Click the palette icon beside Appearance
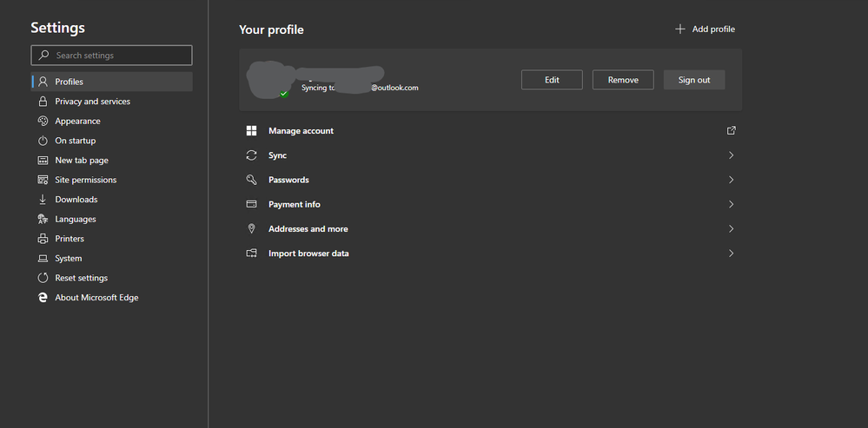 pos(43,121)
